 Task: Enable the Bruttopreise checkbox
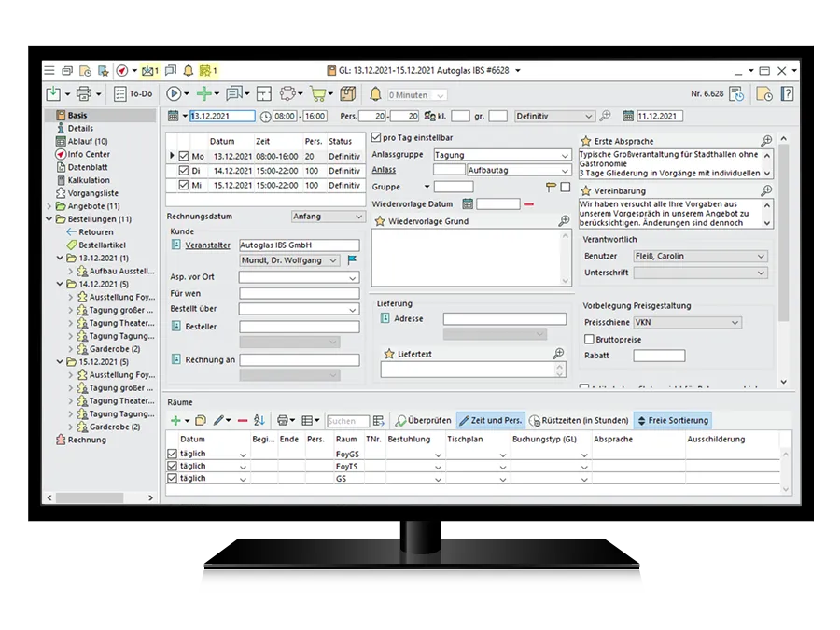pos(589,339)
